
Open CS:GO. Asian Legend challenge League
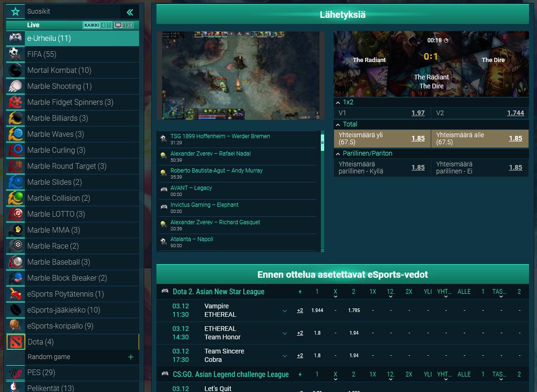coord(231,375)
